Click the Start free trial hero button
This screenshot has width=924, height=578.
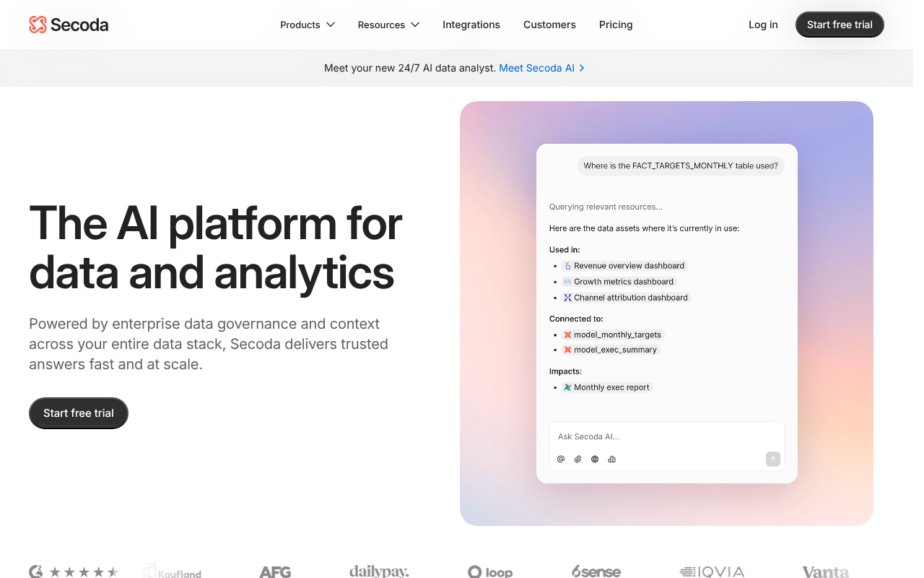pyautogui.click(x=78, y=413)
